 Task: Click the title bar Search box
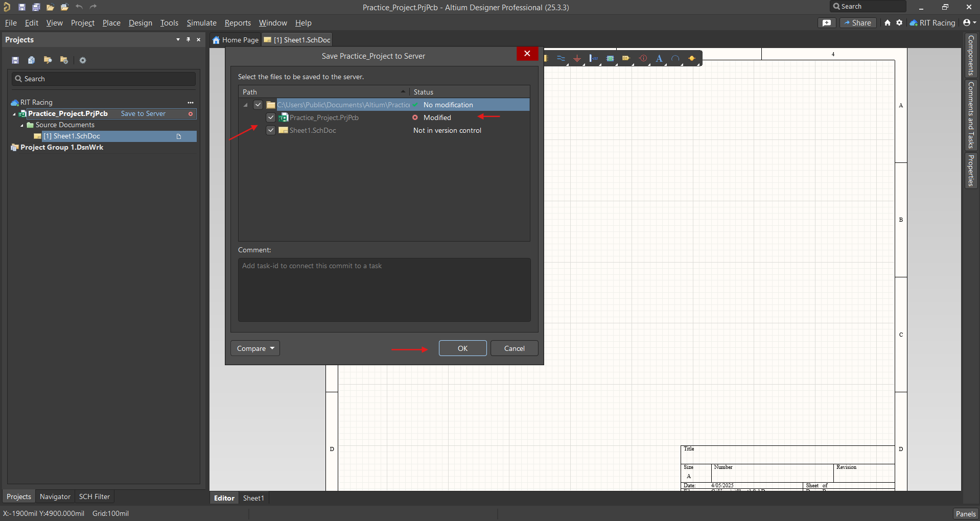[x=868, y=7]
